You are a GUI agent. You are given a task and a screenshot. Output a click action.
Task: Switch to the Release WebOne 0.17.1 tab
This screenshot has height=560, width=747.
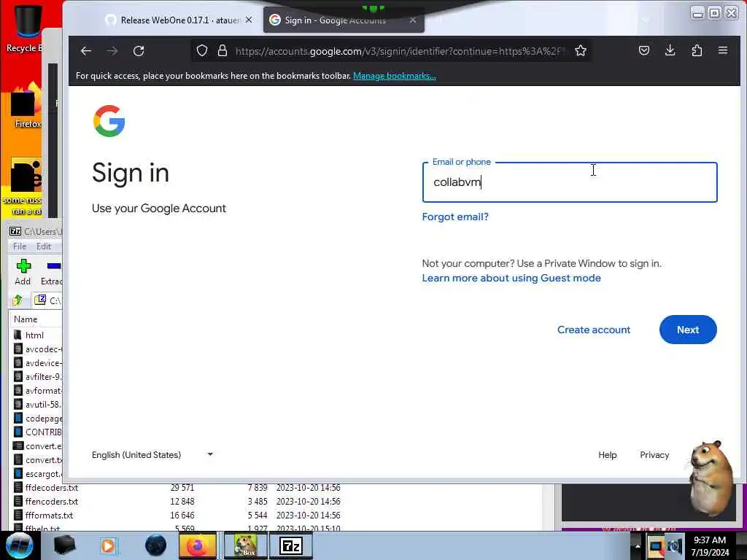pos(179,20)
